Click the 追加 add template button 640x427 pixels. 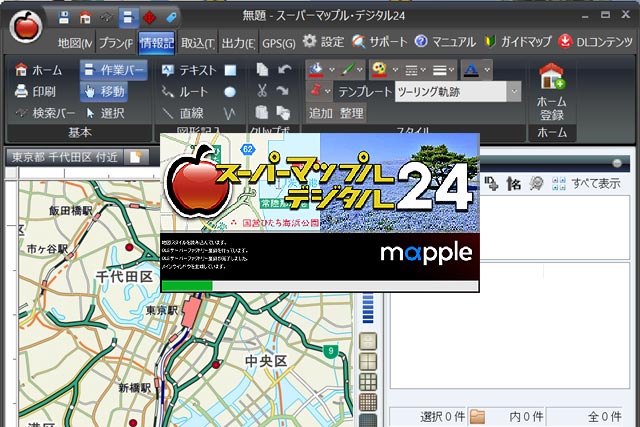point(321,113)
